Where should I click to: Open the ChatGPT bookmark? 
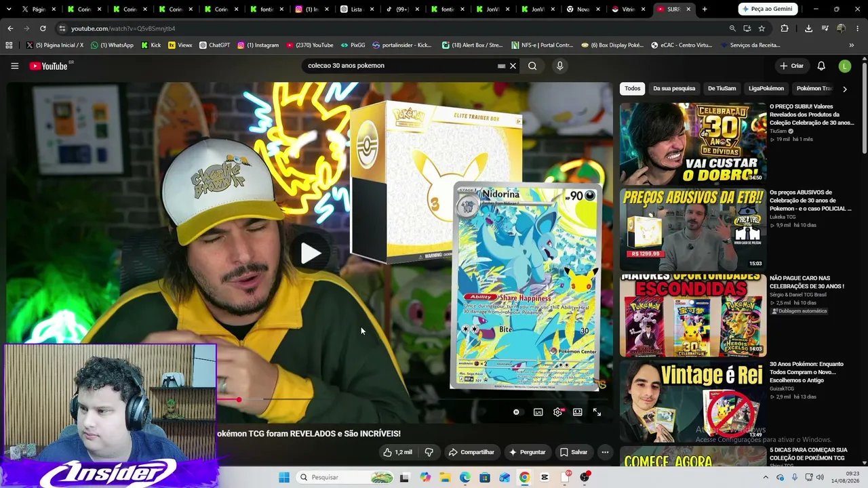[x=214, y=45]
